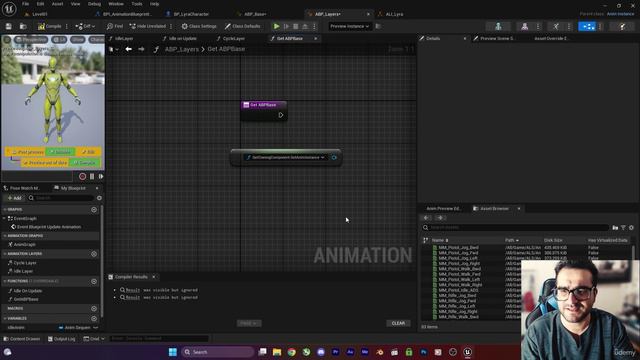Open the viewport Perspective view menu
Viewport: 640px width, 360px height.
tap(31, 40)
